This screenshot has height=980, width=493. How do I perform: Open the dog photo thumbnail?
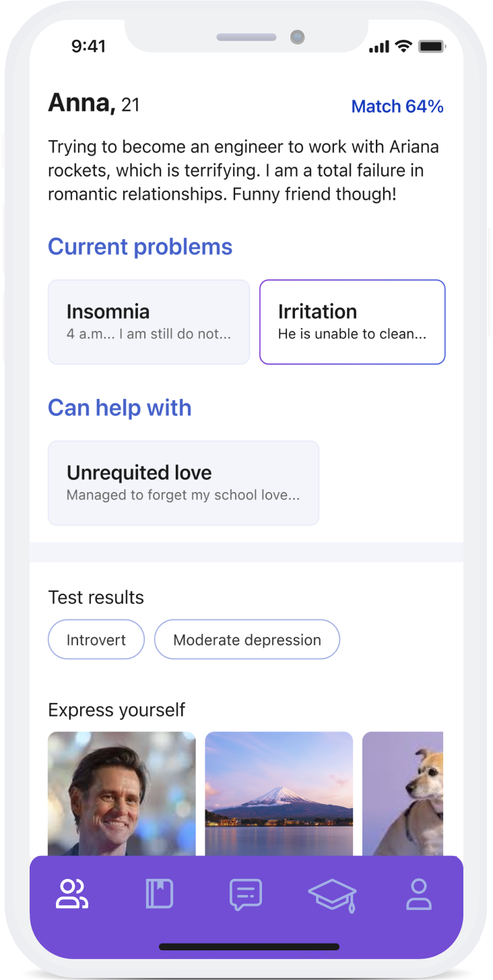coord(403,793)
